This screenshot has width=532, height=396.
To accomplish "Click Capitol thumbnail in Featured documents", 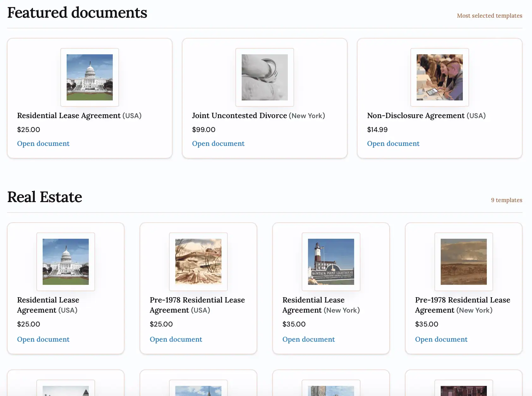I will tap(90, 77).
